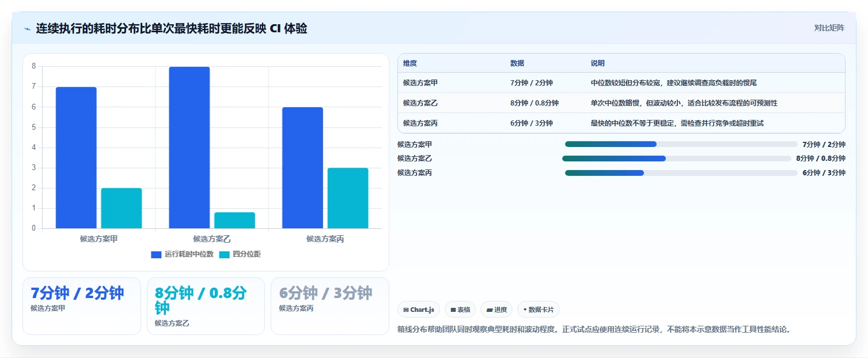Select the Chart.js chip
The height and width of the screenshot is (358, 868).
point(419,310)
